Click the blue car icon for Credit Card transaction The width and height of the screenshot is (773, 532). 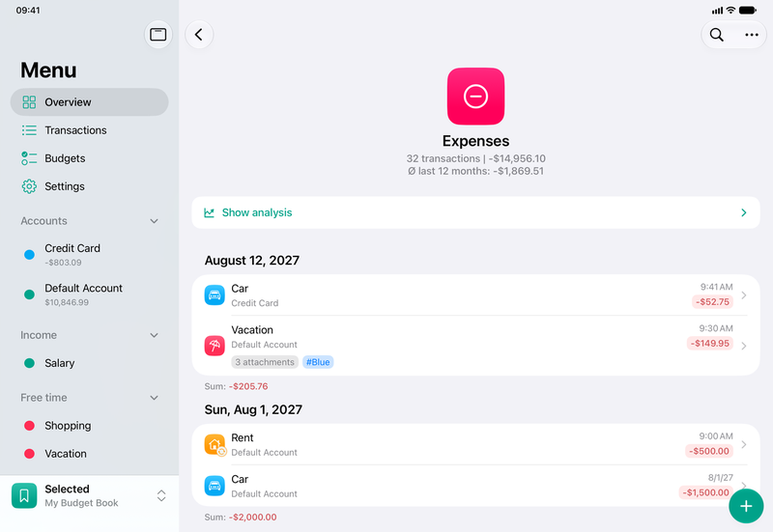click(x=215, y=295)
